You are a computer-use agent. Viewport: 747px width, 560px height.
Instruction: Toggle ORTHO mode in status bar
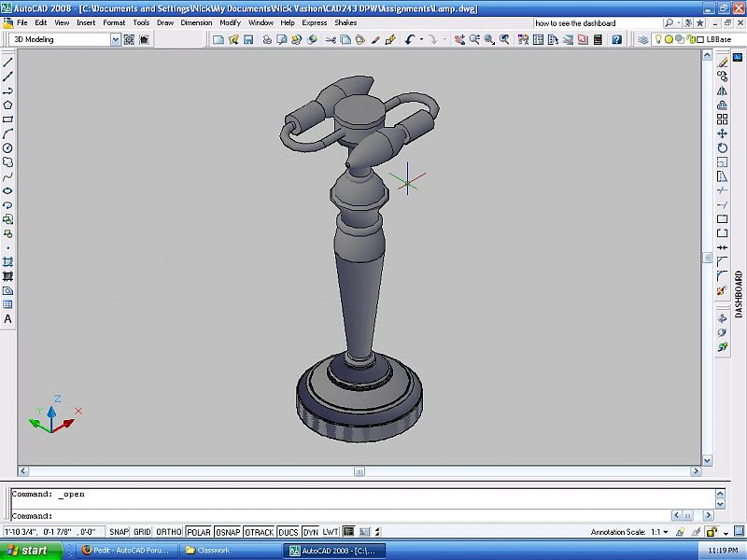pos(169,532)
